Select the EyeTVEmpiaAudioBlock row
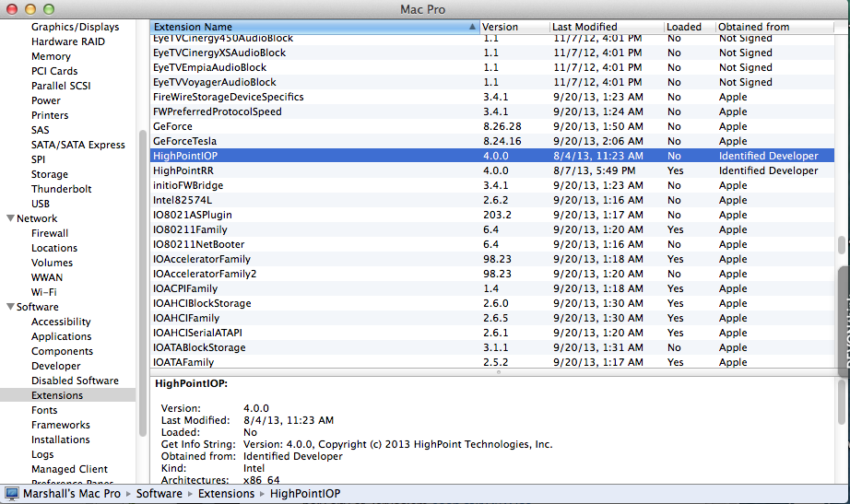This screenshot has height=504, width=850. point(492,67)
